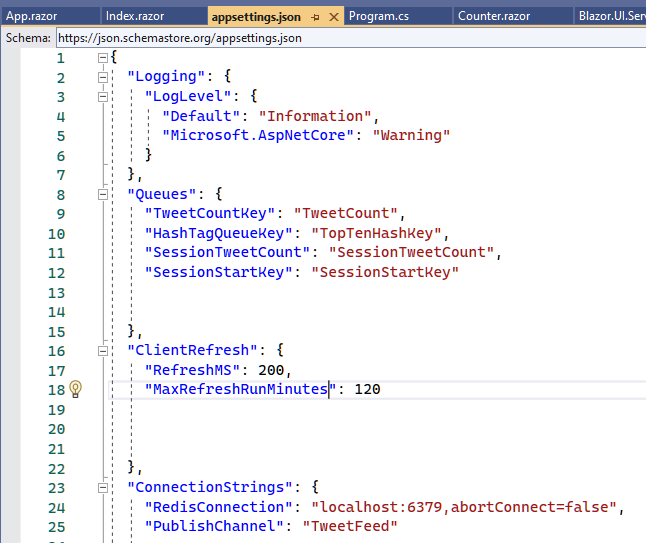646x543 pixels.
Task: Collapse the Logging section
Action: point(103,77)
